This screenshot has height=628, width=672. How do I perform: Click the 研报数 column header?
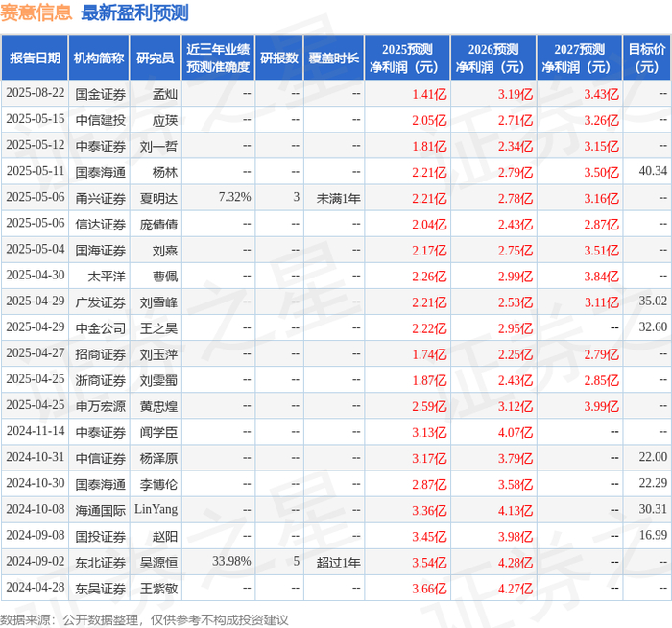(x=279, y=58)
